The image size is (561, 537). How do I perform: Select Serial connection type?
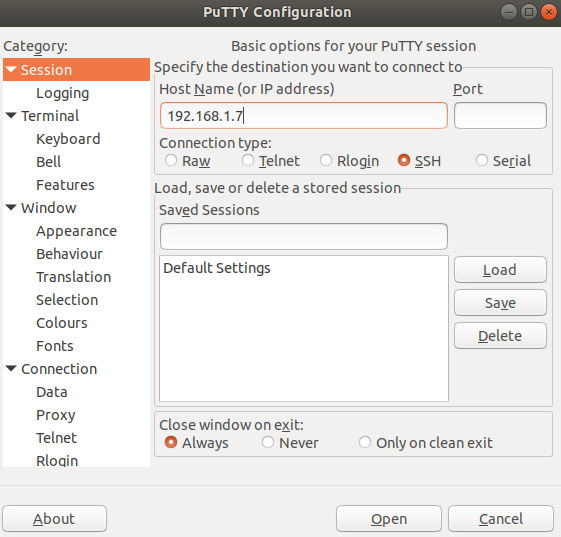[x=482, y=160]
